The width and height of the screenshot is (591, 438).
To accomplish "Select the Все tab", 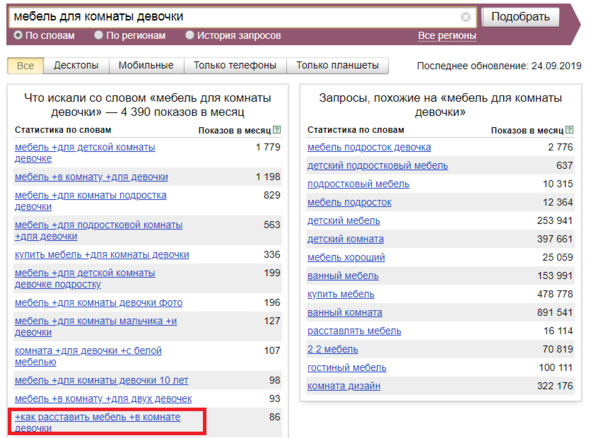I will click(x=25, y=66).
